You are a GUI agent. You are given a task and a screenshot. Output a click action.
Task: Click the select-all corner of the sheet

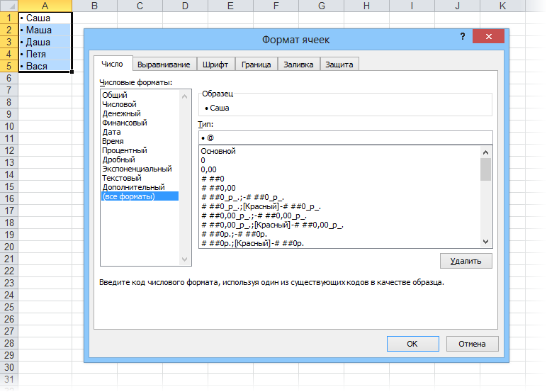coord(9,6)
